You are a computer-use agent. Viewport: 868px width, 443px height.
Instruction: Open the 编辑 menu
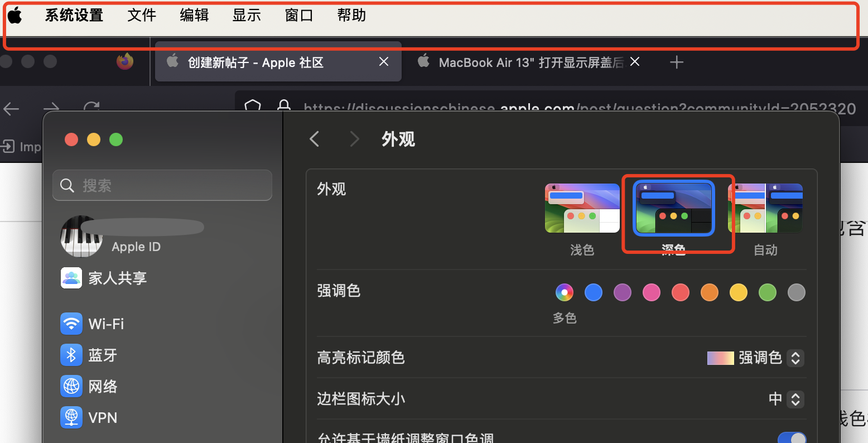click(194, 16)
